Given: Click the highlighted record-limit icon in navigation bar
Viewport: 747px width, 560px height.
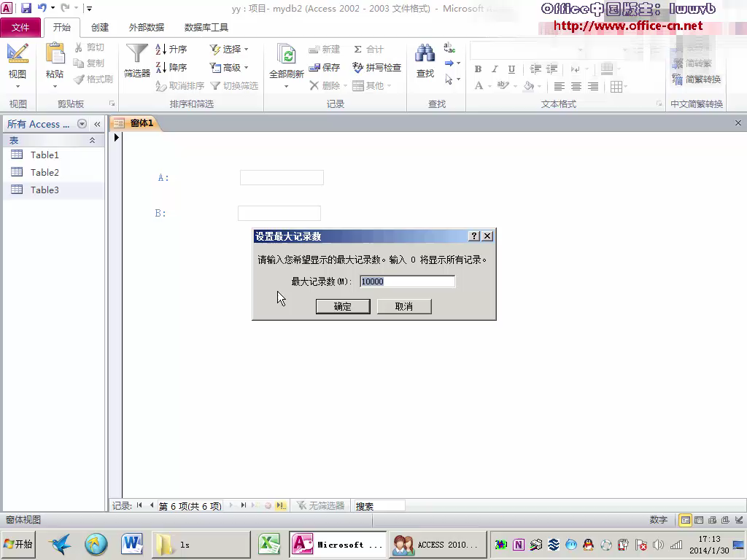Looking at the screenshot, I should click(281, 505).
